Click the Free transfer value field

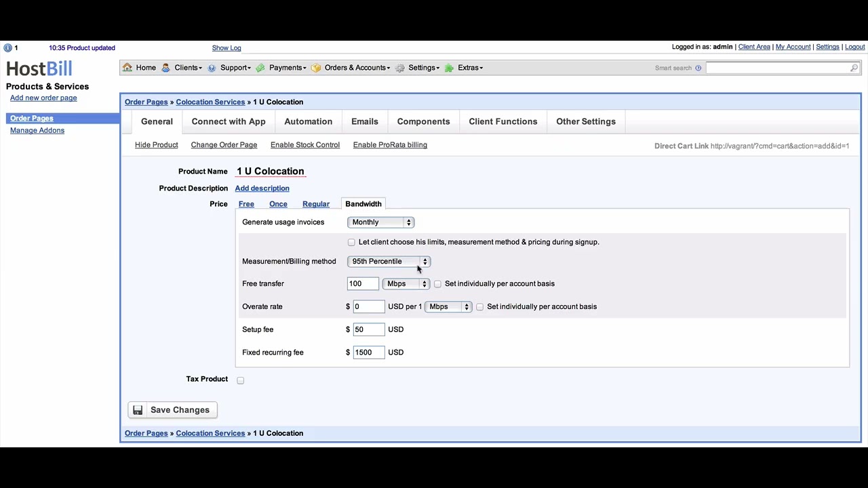363,284
